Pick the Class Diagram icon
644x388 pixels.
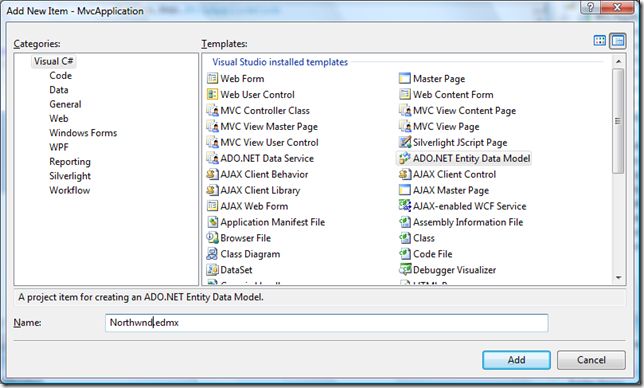[212, 254]
